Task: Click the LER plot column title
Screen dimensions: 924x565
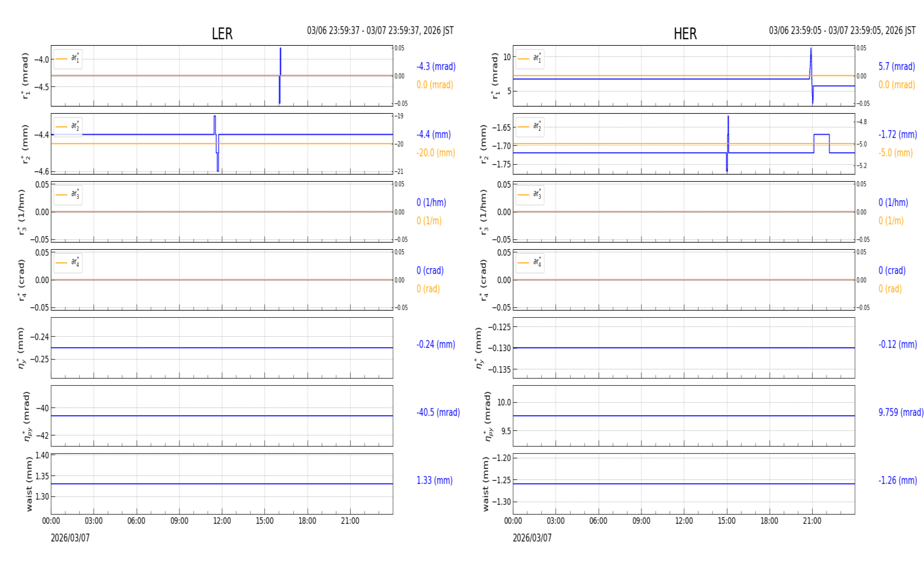Action: point(222,34)
